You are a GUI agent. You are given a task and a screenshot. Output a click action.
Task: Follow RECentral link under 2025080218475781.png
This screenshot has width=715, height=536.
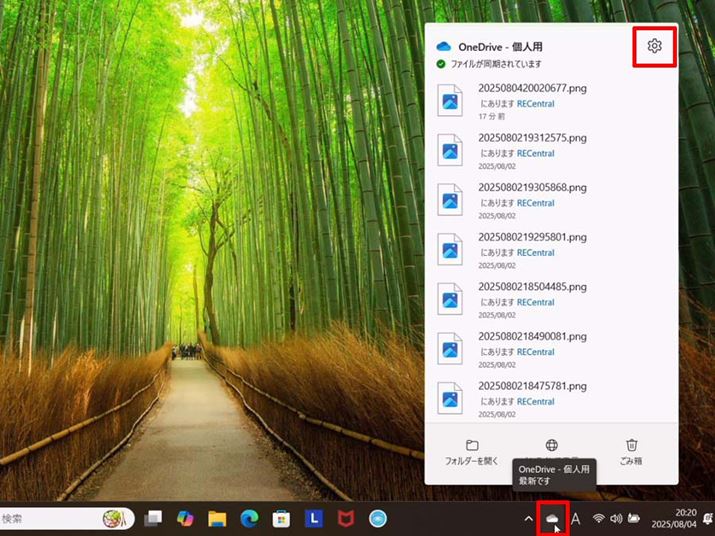tap(536, 401)
